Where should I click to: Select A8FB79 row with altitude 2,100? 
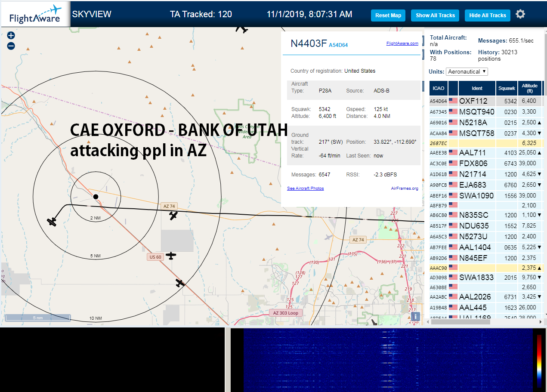tap(486, 206)
